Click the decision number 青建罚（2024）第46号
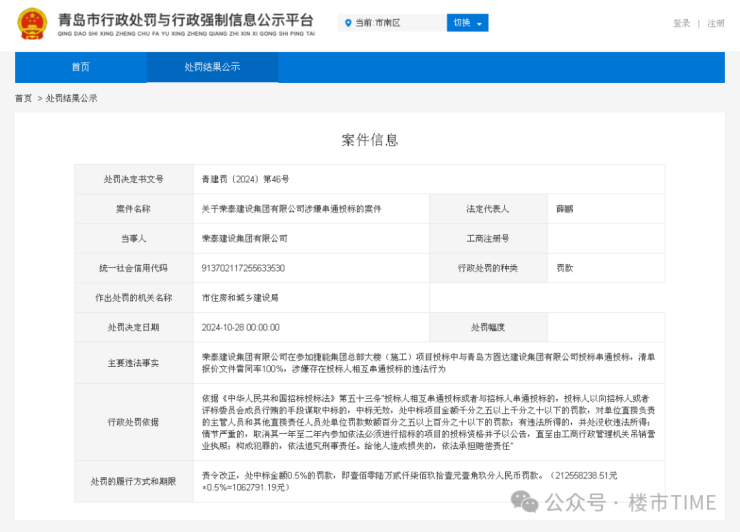 (245, 179)
